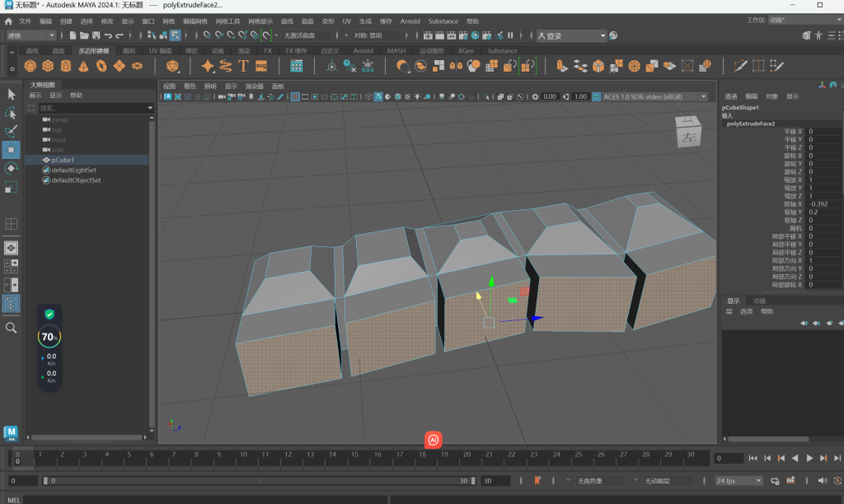Click the SVG import shelf icon

[x=261, y=66]
